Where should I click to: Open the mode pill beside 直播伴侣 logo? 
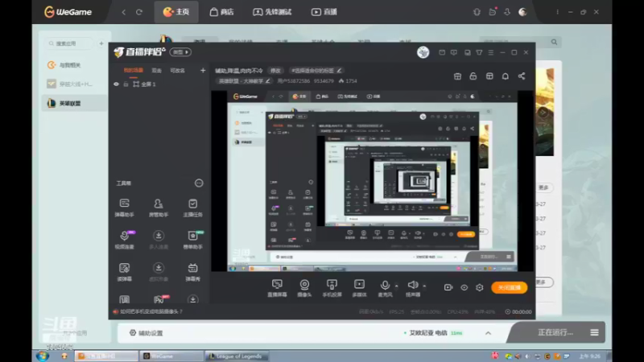point(180,52)
